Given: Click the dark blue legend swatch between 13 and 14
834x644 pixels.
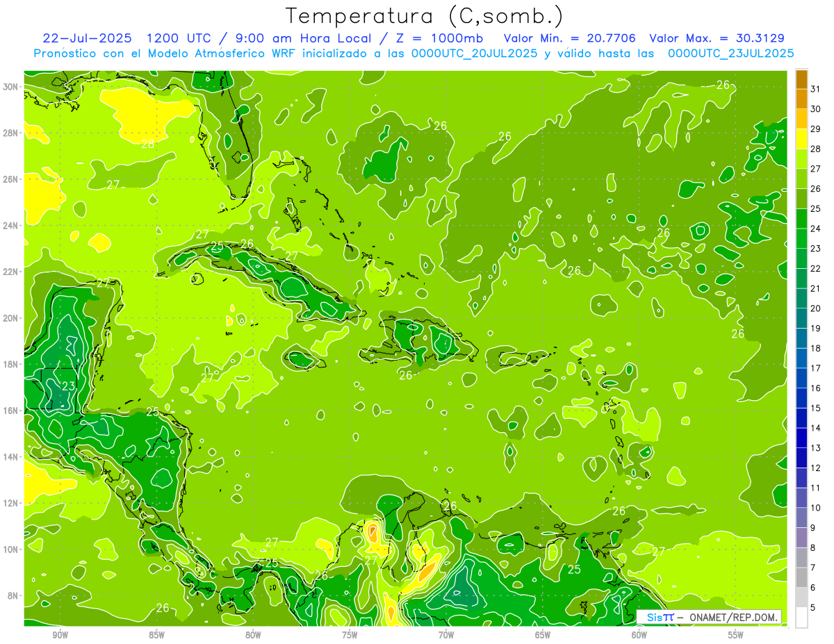Looking at the screenshot, I should pyautogui.click(x=801, y=438).
